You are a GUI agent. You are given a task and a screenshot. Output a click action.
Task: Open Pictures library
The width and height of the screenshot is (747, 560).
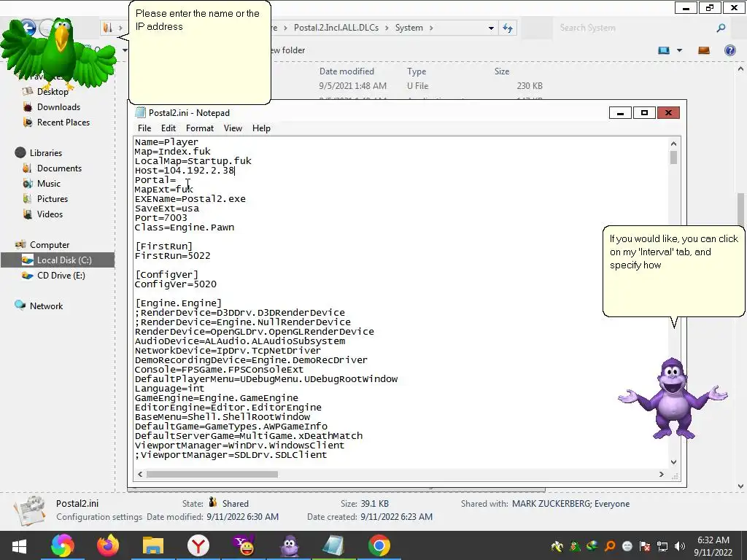(x=53, y=199)
